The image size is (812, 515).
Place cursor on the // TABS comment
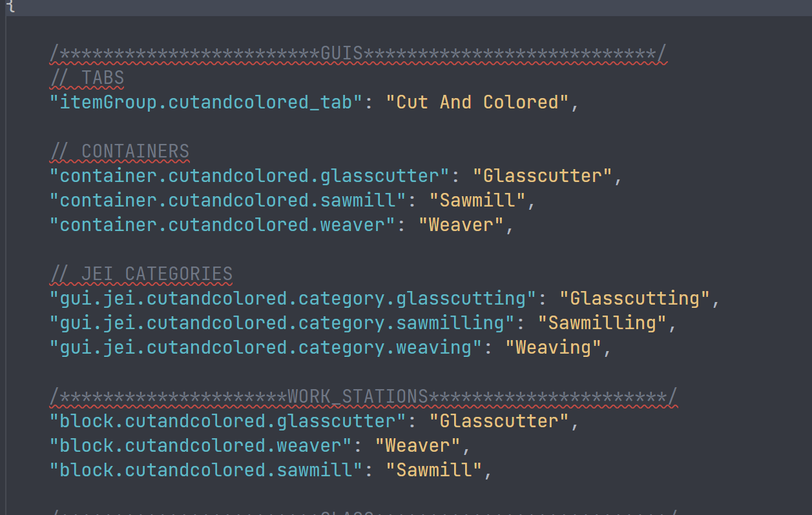tap(87, 77)
